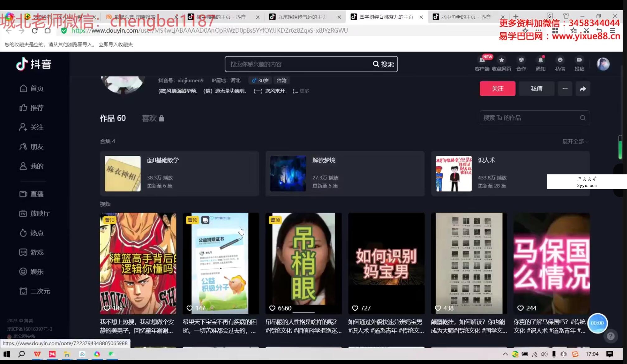Open the hexagram chart video thumbnail

click(469, 263)
